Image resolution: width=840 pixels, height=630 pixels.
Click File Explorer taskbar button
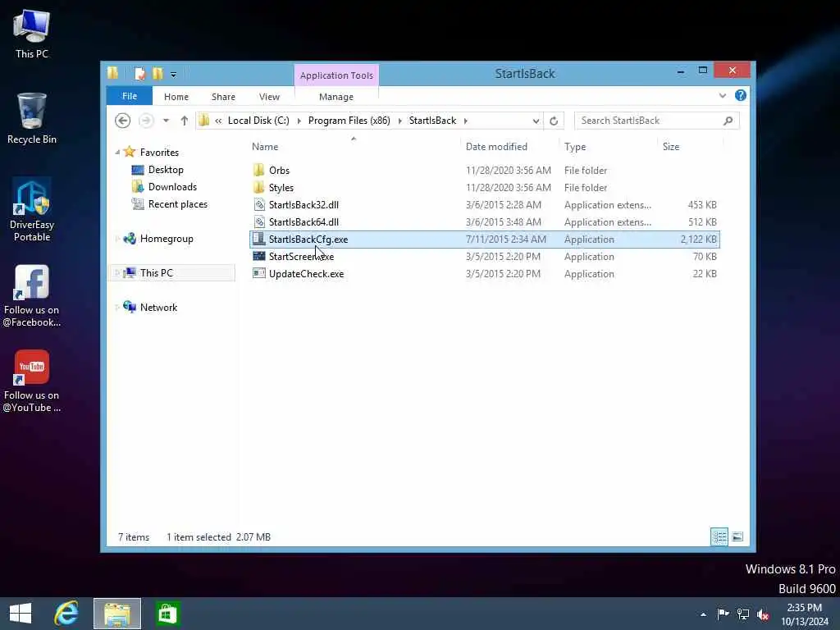click(x=117, y=614)
